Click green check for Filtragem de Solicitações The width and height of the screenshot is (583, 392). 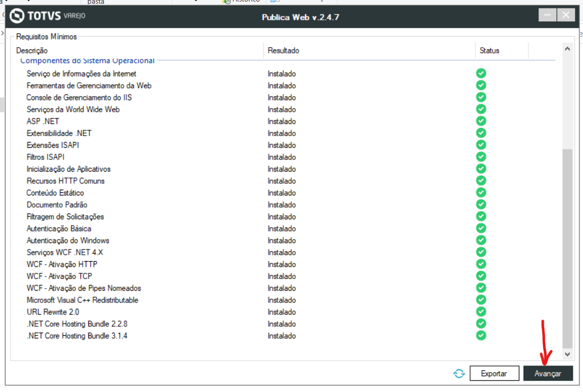click(x=481, y=216)
